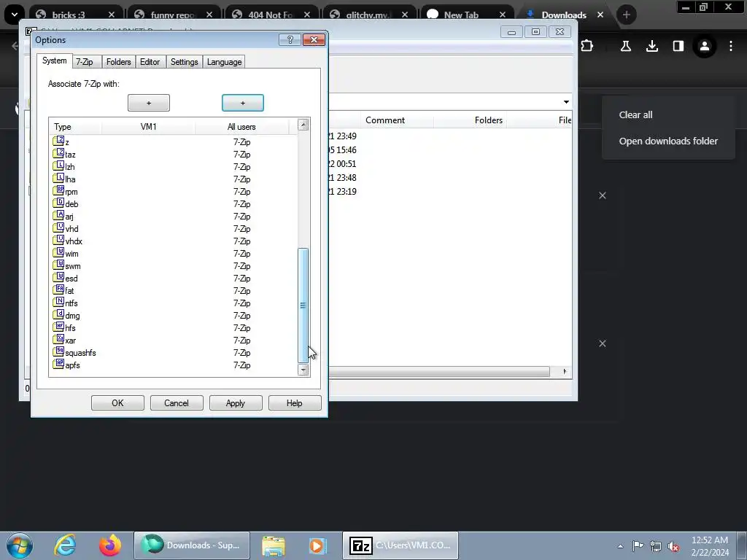Click the ntfs file type icon
The height and width of the screenshot is (560, 747).
pos(58,303)
